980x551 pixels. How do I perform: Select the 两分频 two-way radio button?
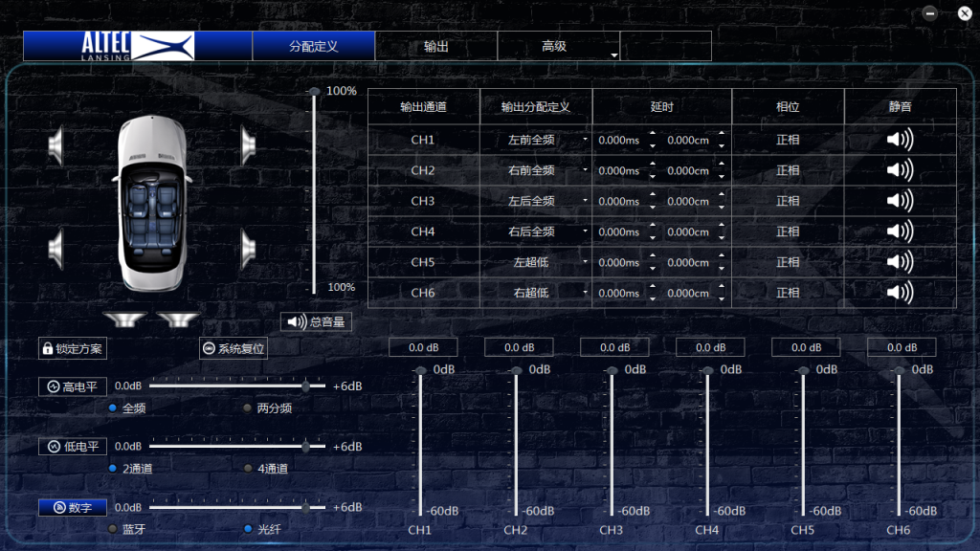[x=248, y=408]
